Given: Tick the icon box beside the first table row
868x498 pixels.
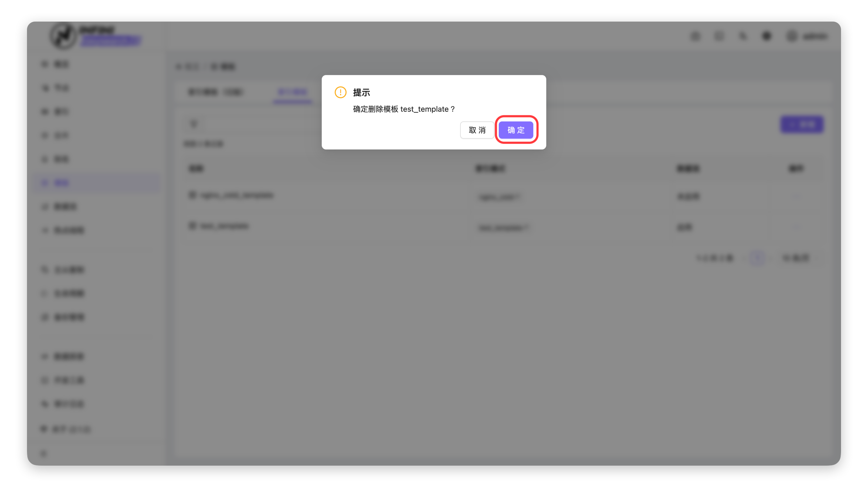Looking at the screenshot, I should (192, 195).
